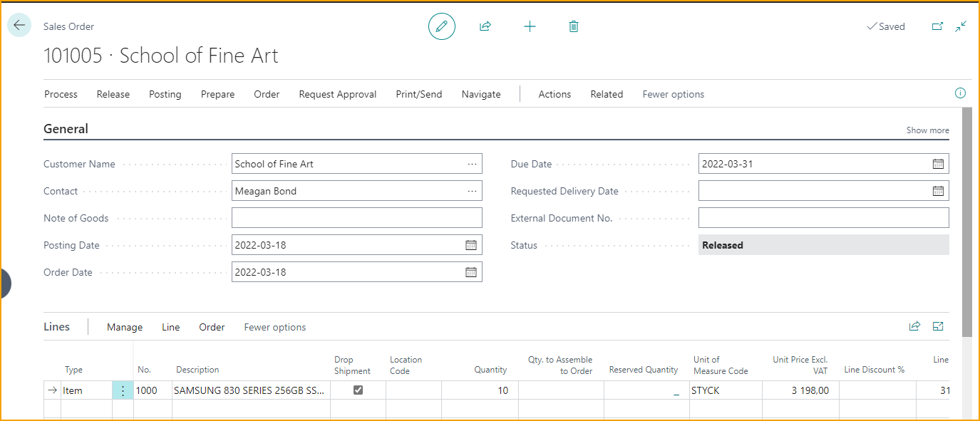Click the plus icon to create new order
The image size is (980, 421).
[530, 26]
